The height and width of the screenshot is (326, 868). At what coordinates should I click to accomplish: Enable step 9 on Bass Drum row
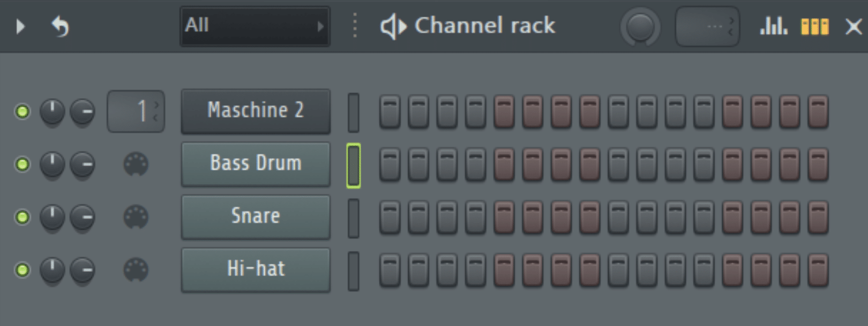pos(618,164)
